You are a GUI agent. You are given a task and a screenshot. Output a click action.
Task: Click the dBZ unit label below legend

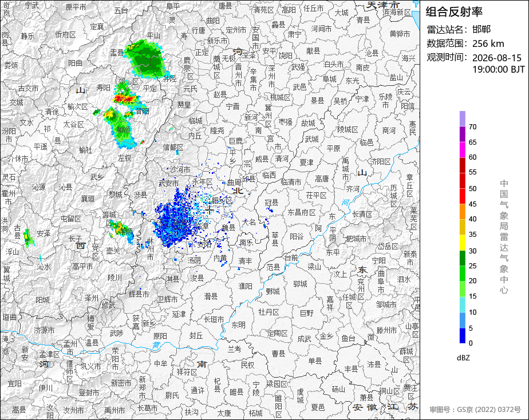click(463, 358)
